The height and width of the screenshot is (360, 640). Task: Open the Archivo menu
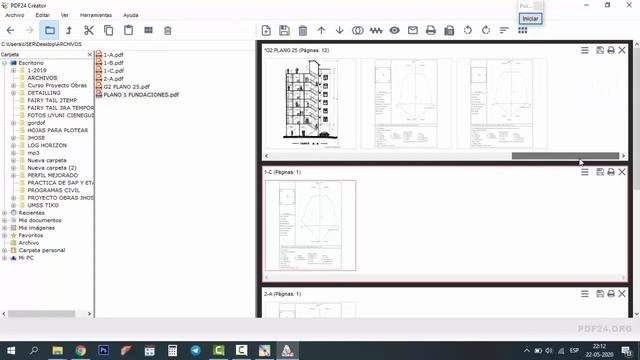(15, 15)
